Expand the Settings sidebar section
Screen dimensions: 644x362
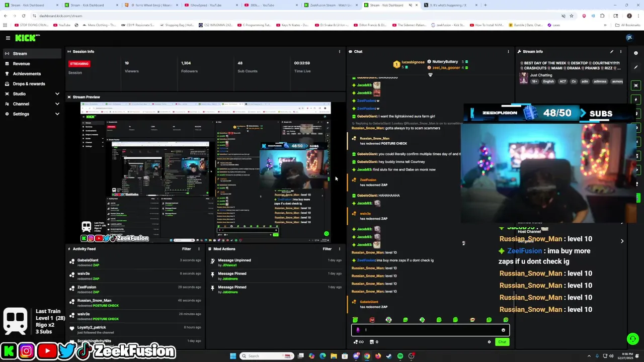click(57, 114)
